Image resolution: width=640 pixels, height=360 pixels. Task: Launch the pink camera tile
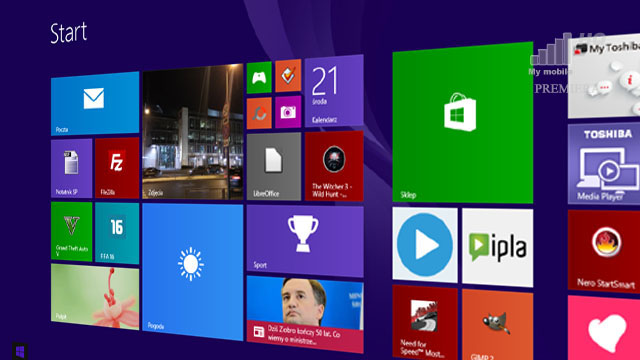click(x=288, y=112)
